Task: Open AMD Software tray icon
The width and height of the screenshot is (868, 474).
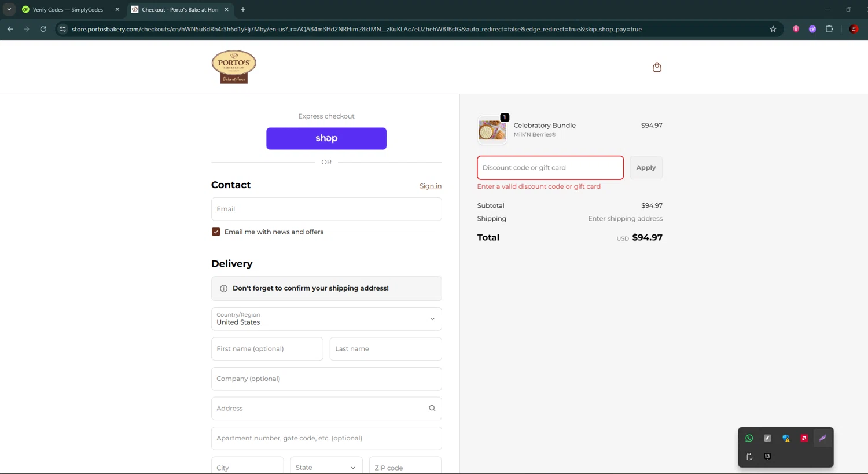Action: click(x=804, y=438)
